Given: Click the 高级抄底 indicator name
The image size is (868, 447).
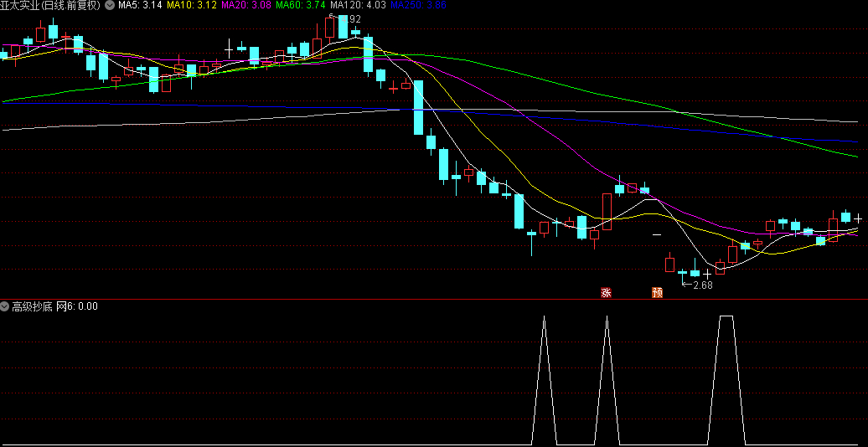Looking at the screenshot, I should click(x=32, y=306).
